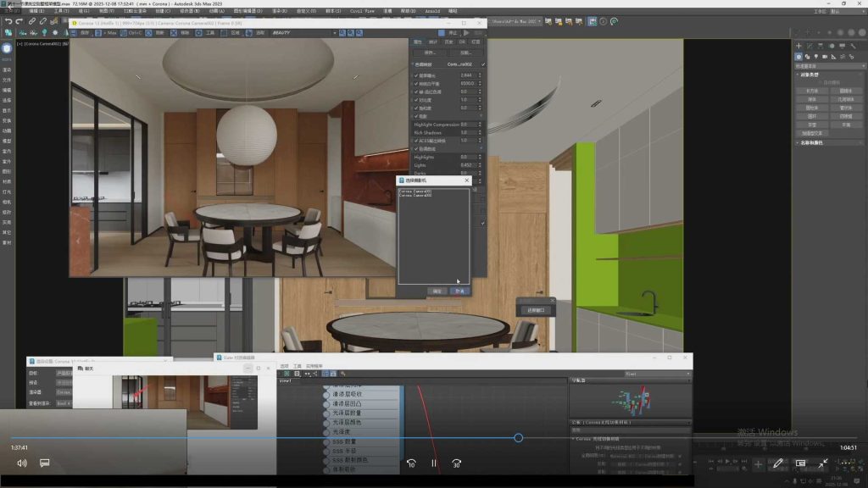Toggle the checkbox on the row above Highlights
Screen dimensions: 868x488
(x=416, y=149)
